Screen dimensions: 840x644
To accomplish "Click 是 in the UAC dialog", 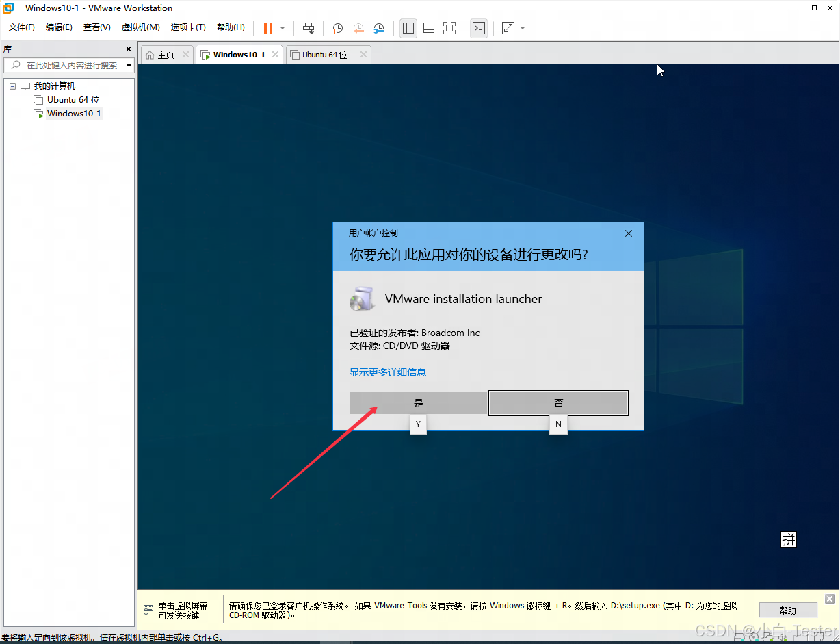I will pyautogui.click(x=419, y=403).
